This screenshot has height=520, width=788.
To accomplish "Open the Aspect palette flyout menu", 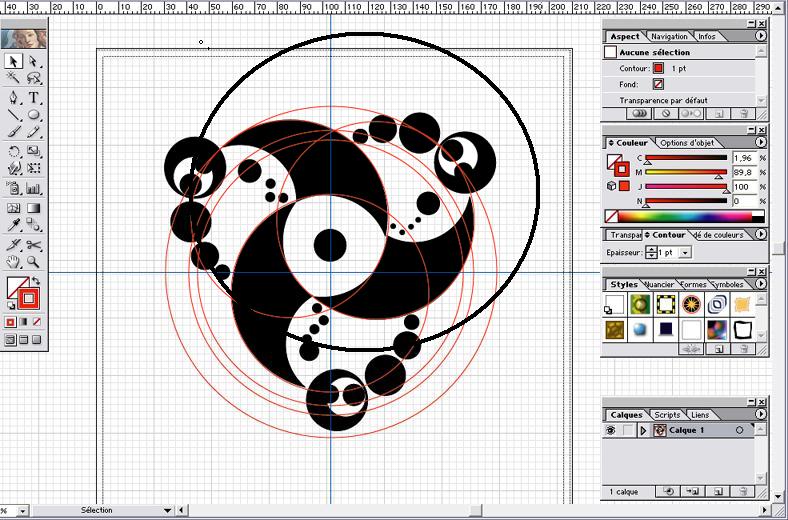I will tap(760, 36).
